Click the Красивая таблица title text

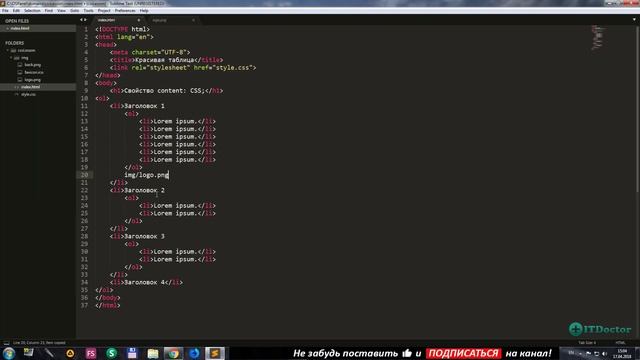pyautogui.click(x=165, y=60)
